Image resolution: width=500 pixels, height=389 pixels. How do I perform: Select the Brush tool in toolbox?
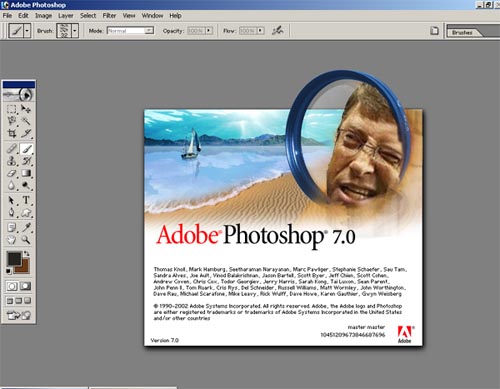click(x=26, y=149)
